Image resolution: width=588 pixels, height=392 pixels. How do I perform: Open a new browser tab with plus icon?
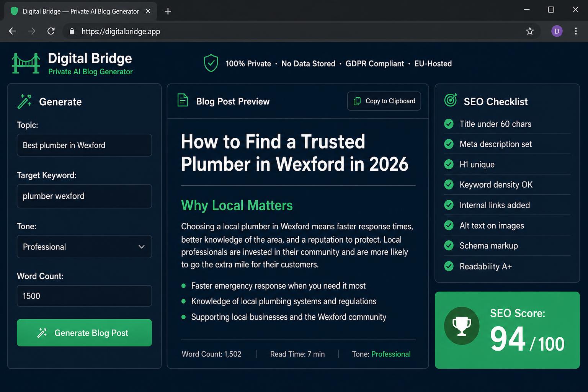click(168, 11)
